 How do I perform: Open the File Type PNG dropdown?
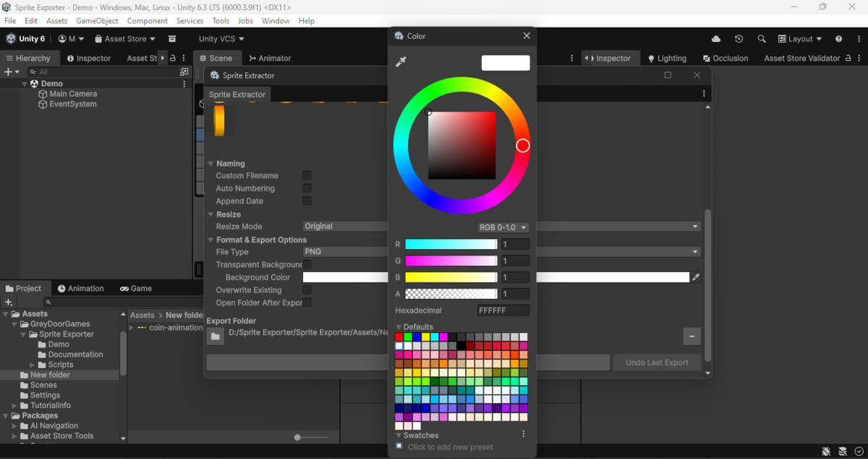pos(502,252)
